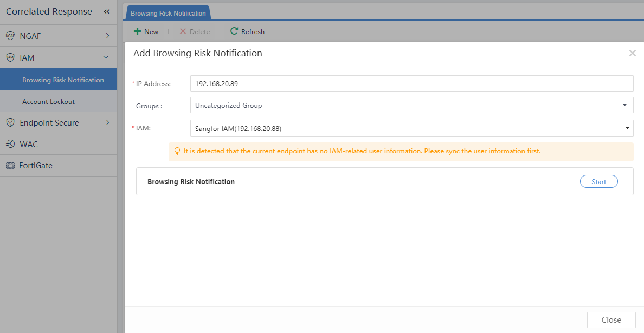Viewport: 644px width, 333px height.
Task: Click the IAM shield icon in sidebar
Action: [x=10, y=57]
